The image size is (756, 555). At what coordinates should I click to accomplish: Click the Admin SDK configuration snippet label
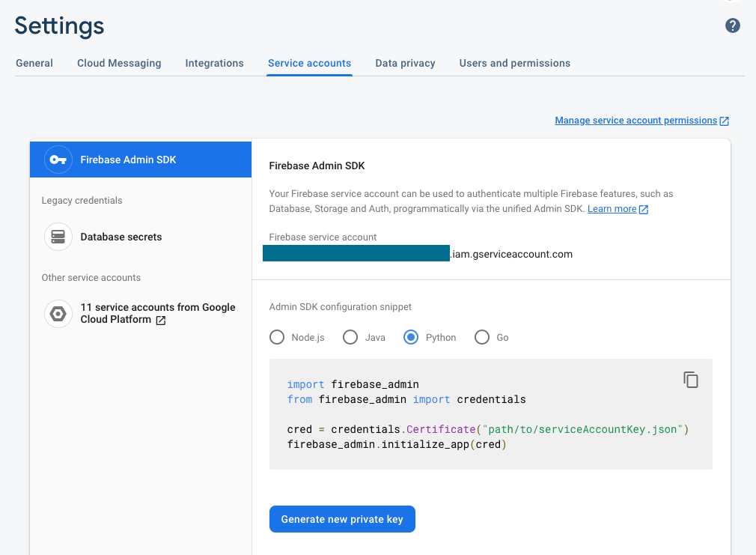[x=341, y=307]
